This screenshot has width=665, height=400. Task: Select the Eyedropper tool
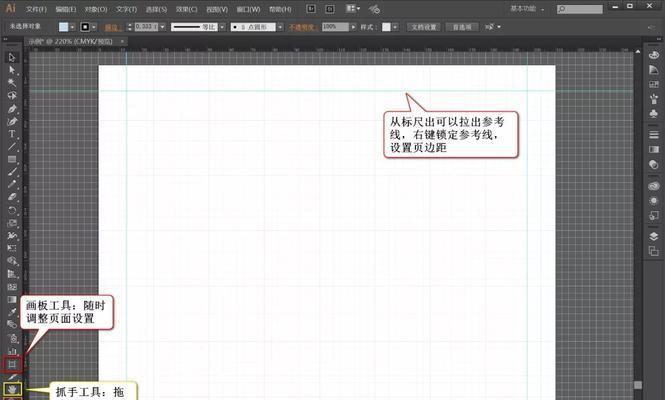(x=12, y=313)
